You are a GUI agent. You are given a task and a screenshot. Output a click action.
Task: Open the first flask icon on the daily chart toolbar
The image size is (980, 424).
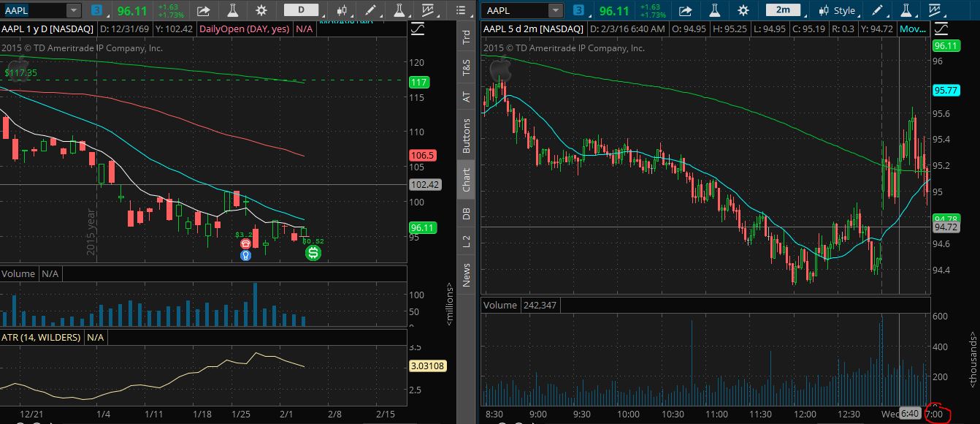coord(233,11)
